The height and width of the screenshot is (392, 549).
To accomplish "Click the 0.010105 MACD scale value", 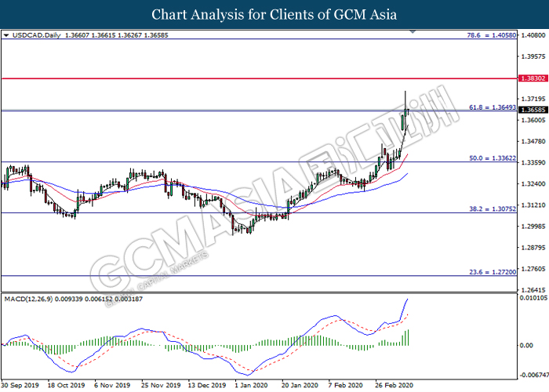I will pyautogui.click(x=532, y=298).
